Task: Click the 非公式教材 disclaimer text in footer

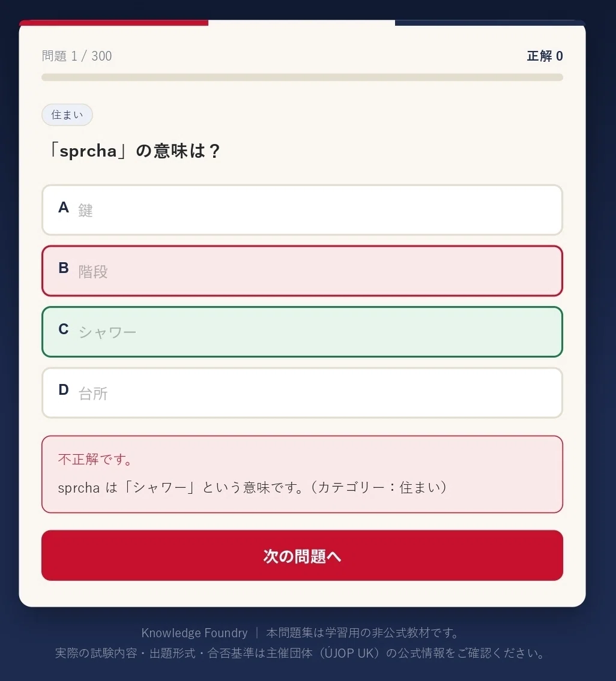Action: (x=363, y=633)
